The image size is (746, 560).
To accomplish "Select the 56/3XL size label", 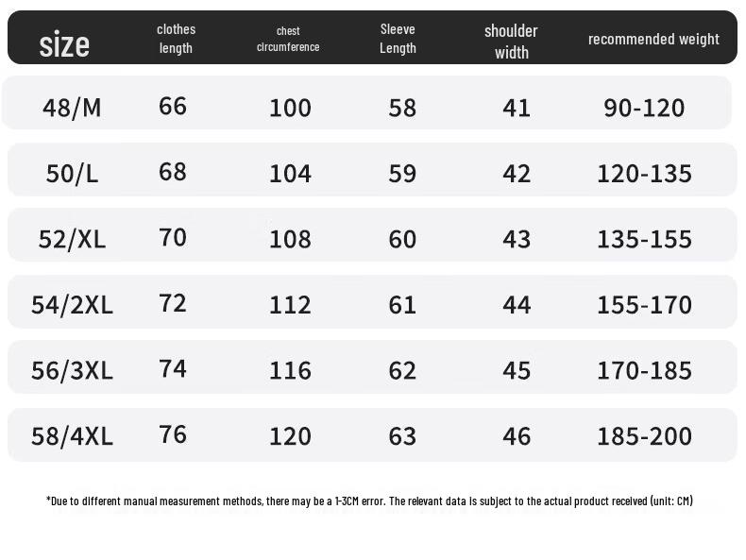I will (x=72, y=370).
